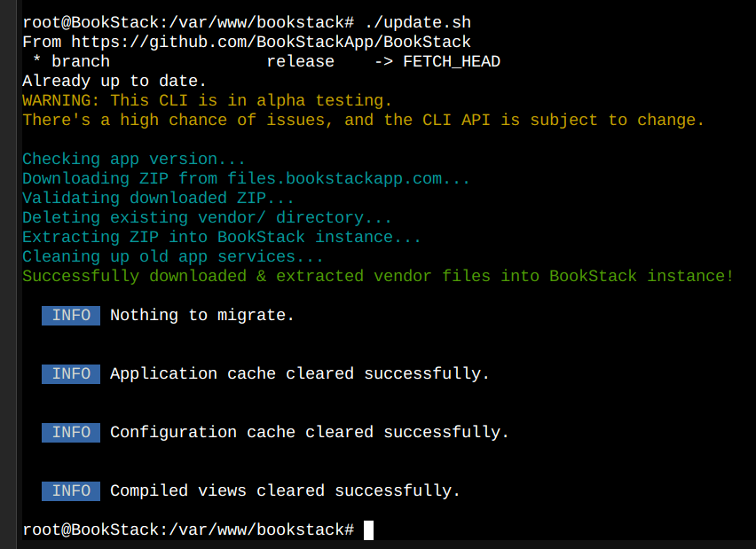
Task: Click 'Compiled views cleared successfully.' message
Action: (x=285, y=491)
